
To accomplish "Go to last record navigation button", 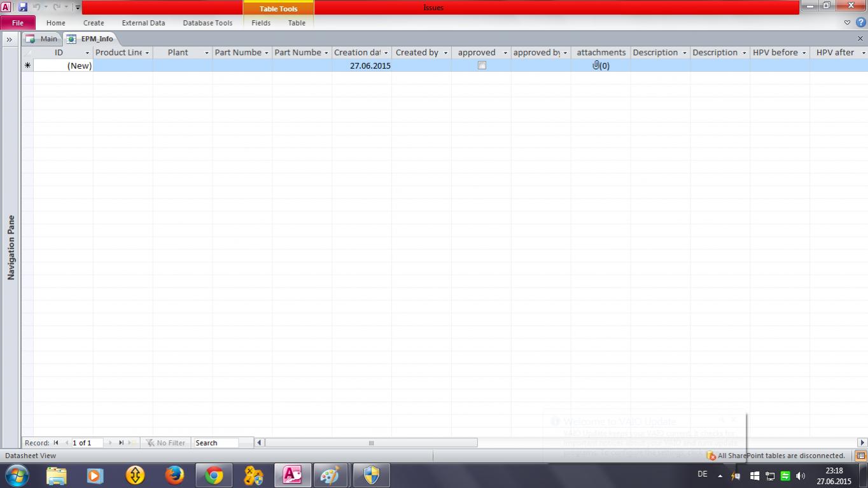I will coord(121,443).
